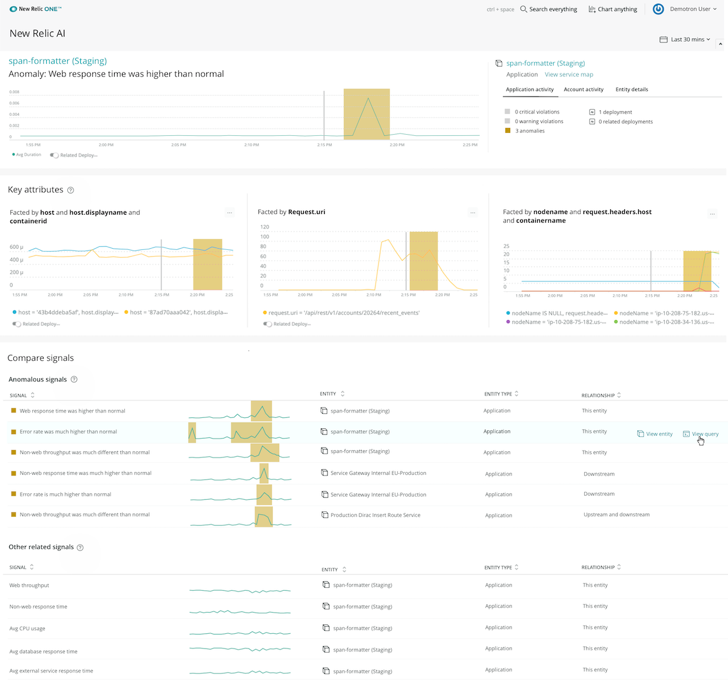Viewport: 728px width, 700px height.
Task: Click the New Relic ONE logo
Action: pos(36,9)
